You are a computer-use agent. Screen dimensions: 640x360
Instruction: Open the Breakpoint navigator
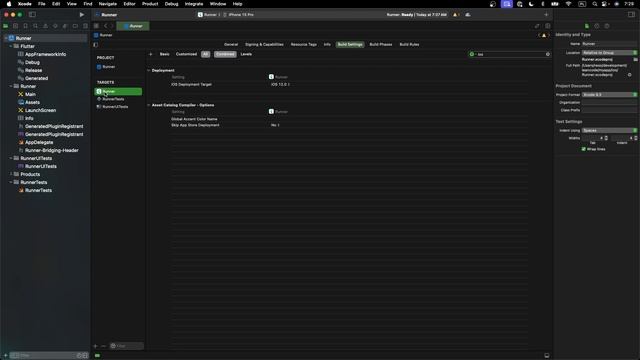[75, 26]
